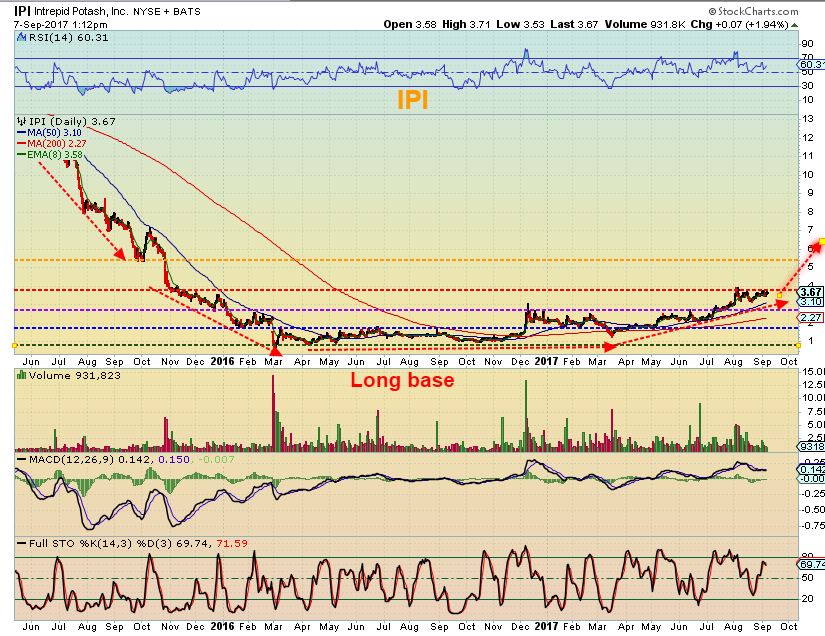Image resolution: width=825 pixels, height=636 pixels.
Task: Click the Last 3.67 value in the header
Action: (575, 24)
